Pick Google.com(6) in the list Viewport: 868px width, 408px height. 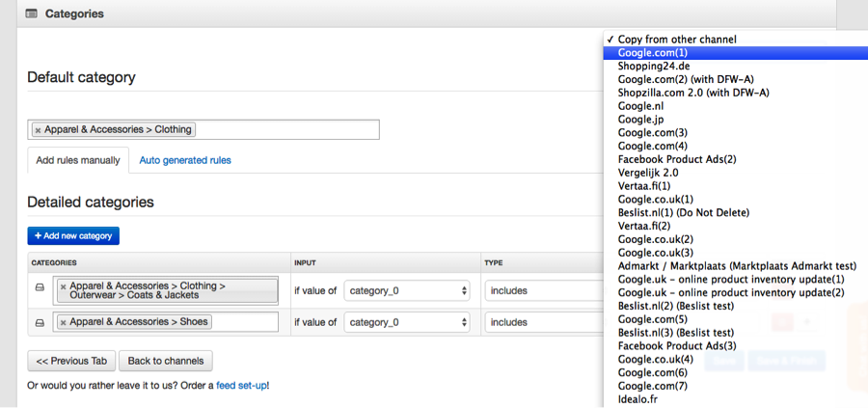pos(735,372)
